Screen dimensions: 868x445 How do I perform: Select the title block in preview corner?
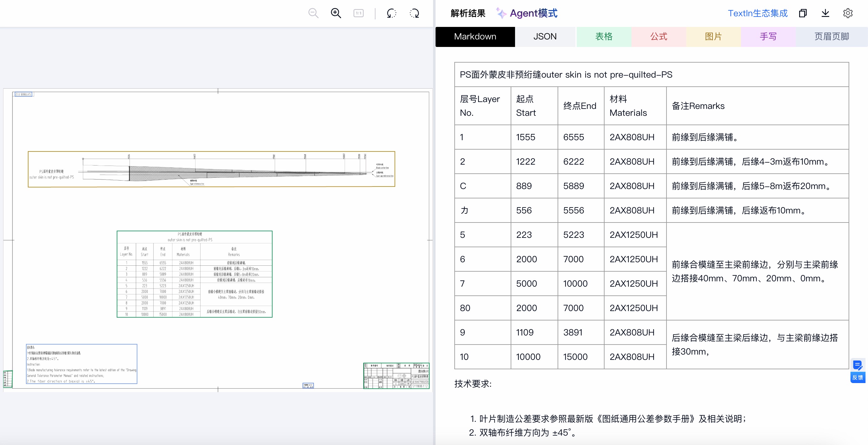(396, 376)
